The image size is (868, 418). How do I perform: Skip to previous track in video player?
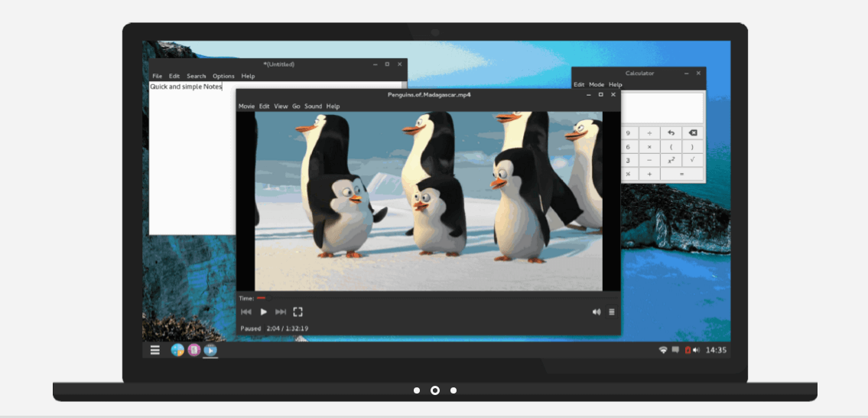tap(246, 312)
